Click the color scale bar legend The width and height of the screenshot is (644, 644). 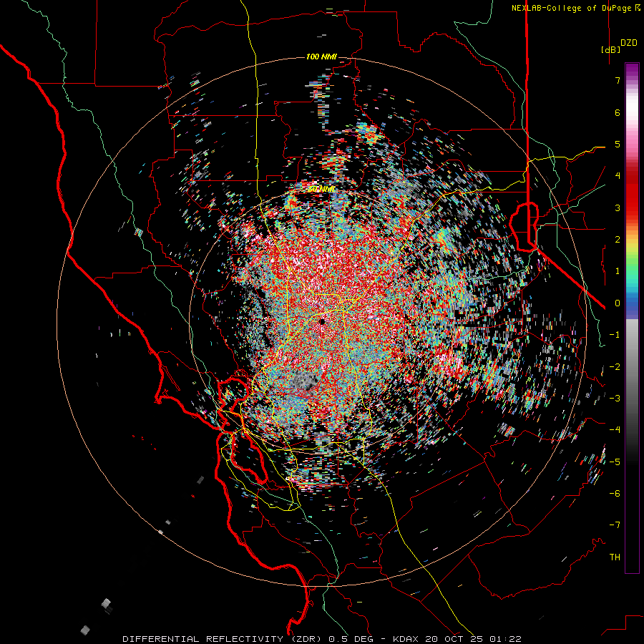(632, 318)
